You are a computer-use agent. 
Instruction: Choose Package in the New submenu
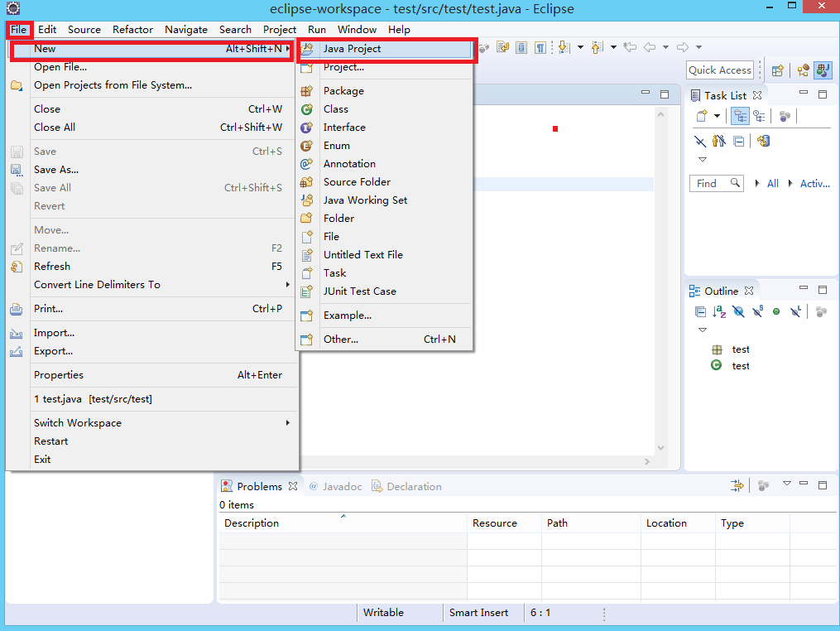[x=385, y=90]
